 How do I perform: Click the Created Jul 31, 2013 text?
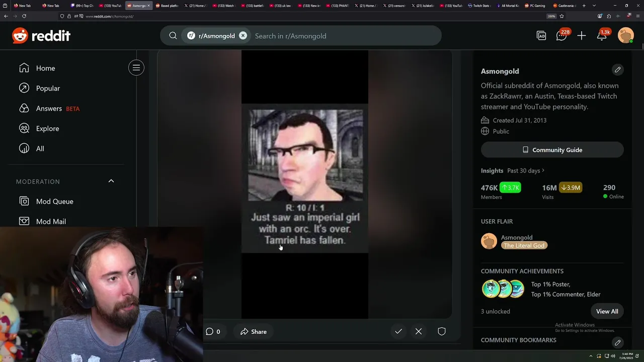point(520,120)
